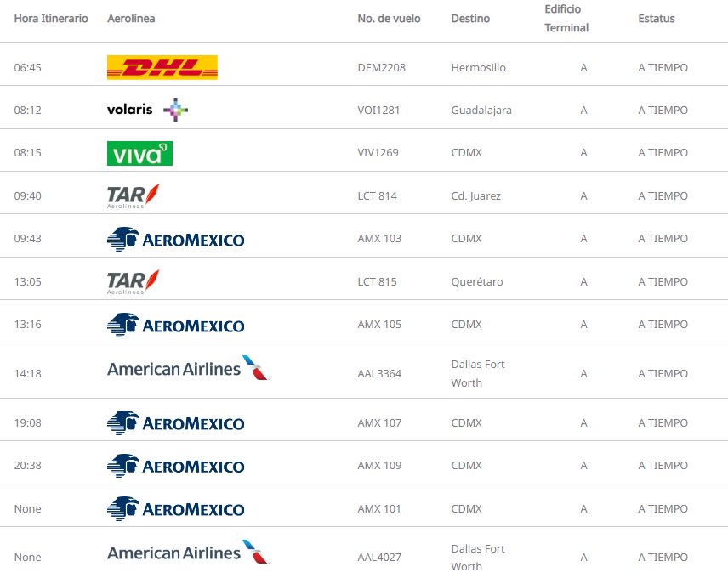
Task: Click the American Airlines logo for AAL4027
Action: pyautogui.click(x=188, y=552)
